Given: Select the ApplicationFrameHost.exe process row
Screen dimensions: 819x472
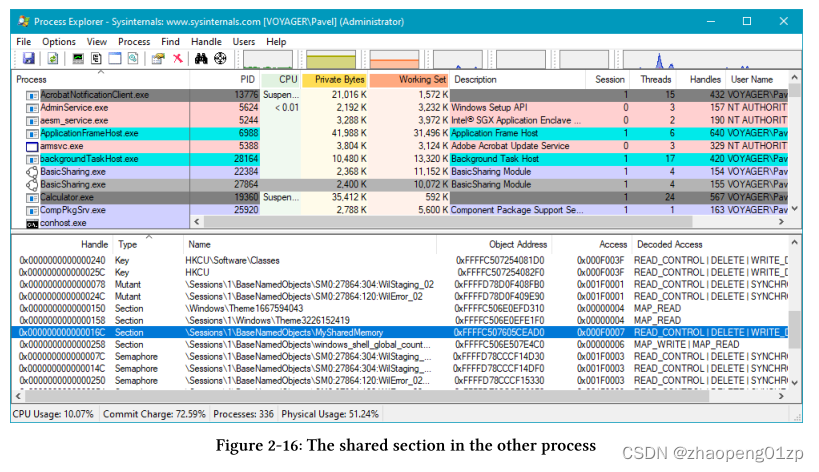Looking at the screenshot, I should pos(400,133).
